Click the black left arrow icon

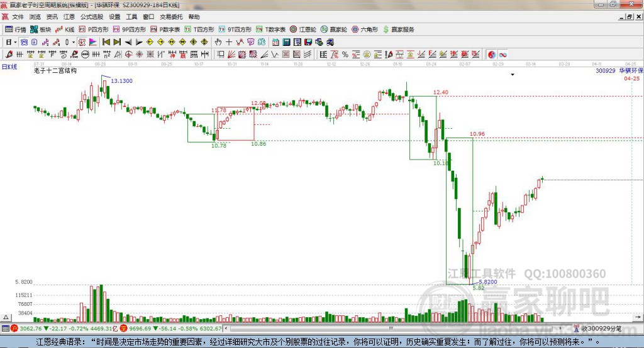pos(128,42)
